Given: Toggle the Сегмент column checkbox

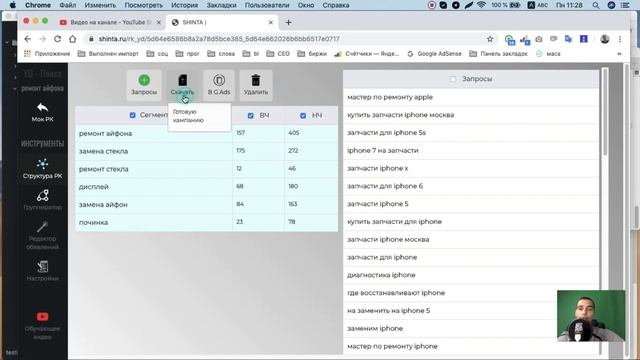Looking at the screenshot, I should (x=132, y=115).
